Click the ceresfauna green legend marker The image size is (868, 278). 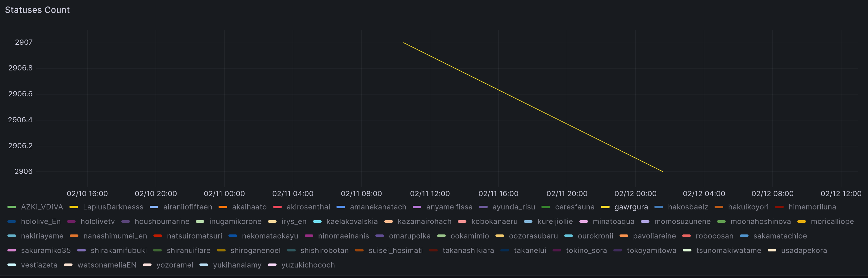pyautogui.click(x=546, y=207)
